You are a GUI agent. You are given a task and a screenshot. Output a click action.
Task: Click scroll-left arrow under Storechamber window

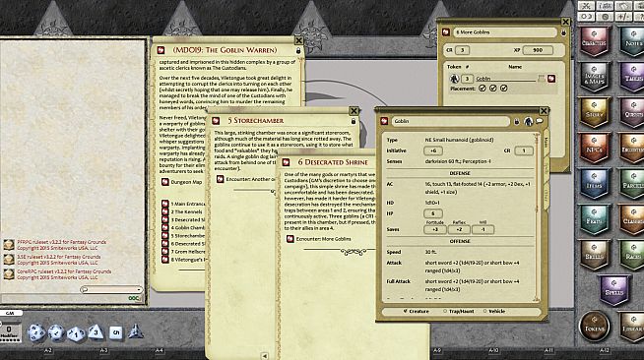click(265, 356)
